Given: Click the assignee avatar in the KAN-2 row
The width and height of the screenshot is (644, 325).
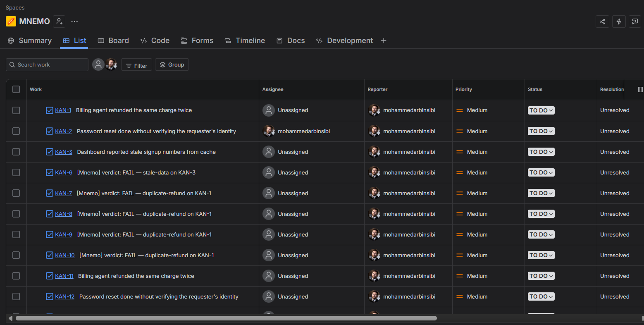Looking at the screenshot, I should coord(269,131).
